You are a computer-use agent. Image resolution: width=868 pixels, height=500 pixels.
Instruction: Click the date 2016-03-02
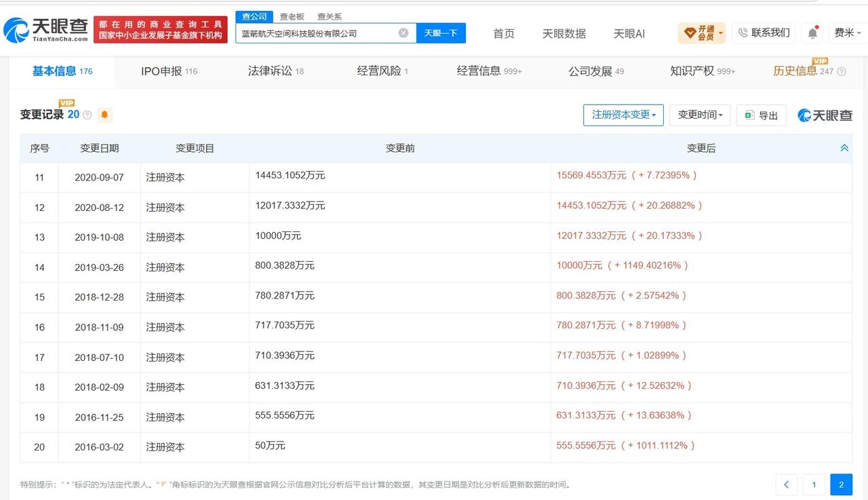(100, 447)
